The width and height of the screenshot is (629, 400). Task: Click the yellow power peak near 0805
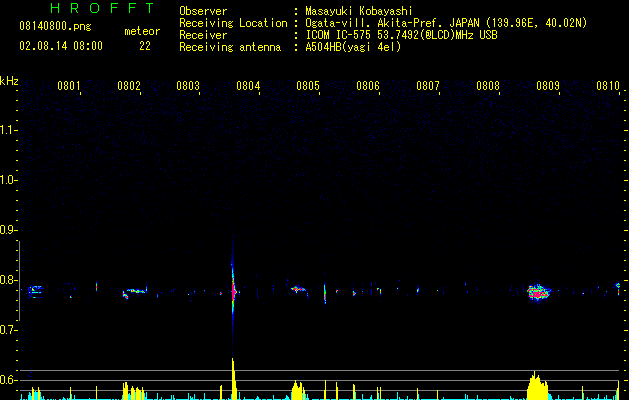[x=298, y=390]
